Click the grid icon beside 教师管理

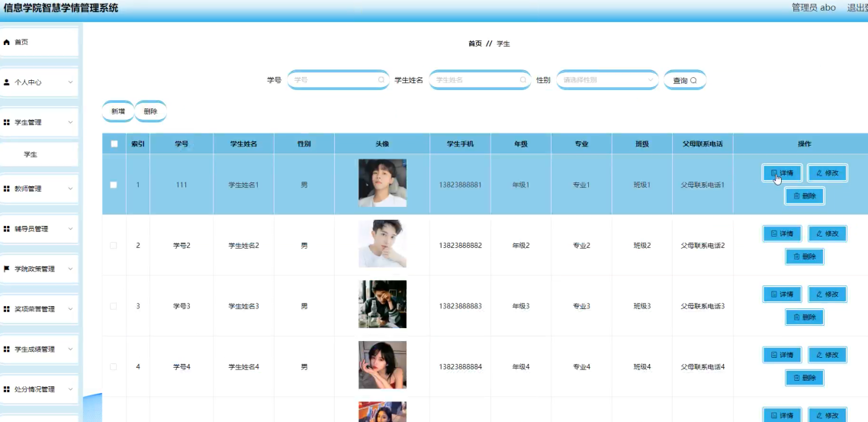point(7,188)
